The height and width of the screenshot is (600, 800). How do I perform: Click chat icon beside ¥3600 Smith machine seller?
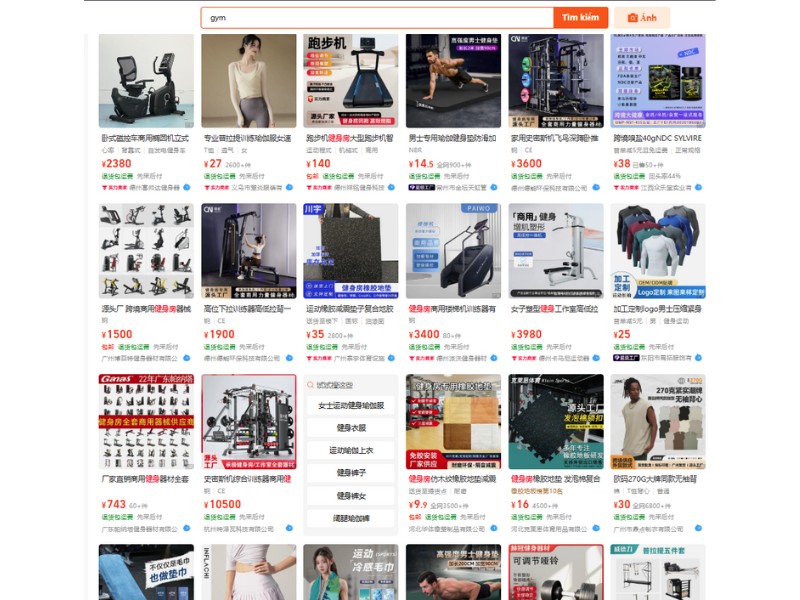click(596, 188)
